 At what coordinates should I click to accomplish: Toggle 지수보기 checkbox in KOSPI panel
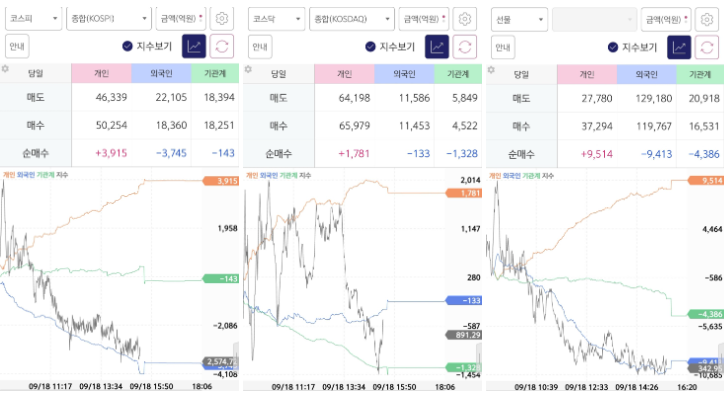pos(127,46)
